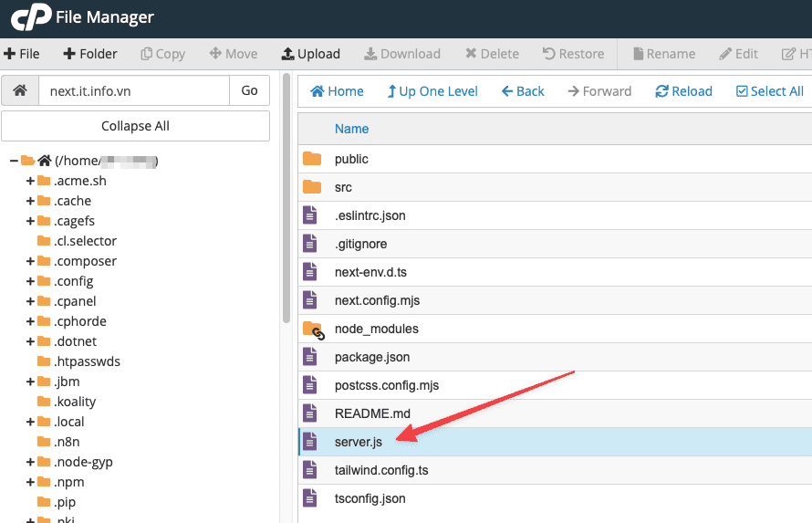The image size is (812, 523).
Task: Go to Home in navigation bar
Action: click(x=338, y=91)
